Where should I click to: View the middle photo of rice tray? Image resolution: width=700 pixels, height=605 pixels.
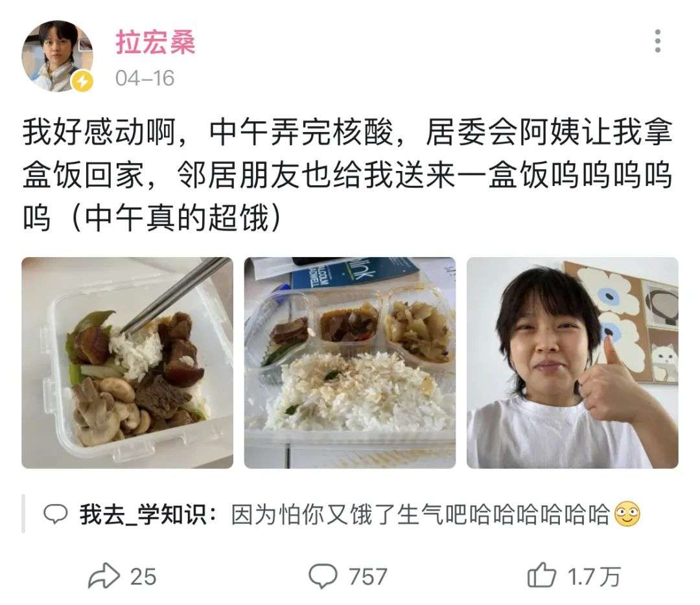tap(349, 363)
